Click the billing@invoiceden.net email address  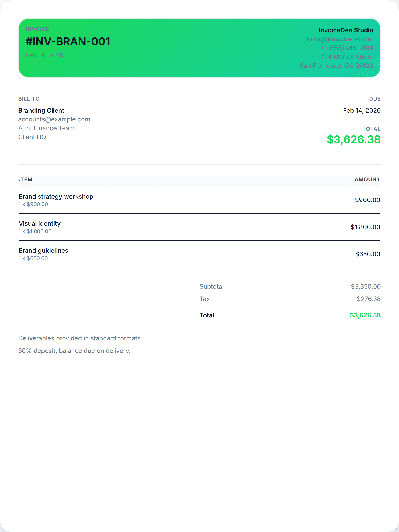(x=340, y=39)
